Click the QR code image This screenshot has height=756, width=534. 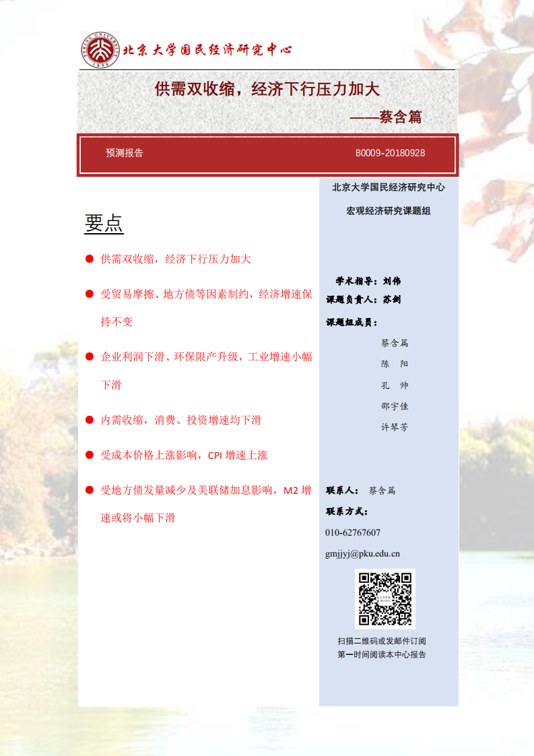point(385,599)
